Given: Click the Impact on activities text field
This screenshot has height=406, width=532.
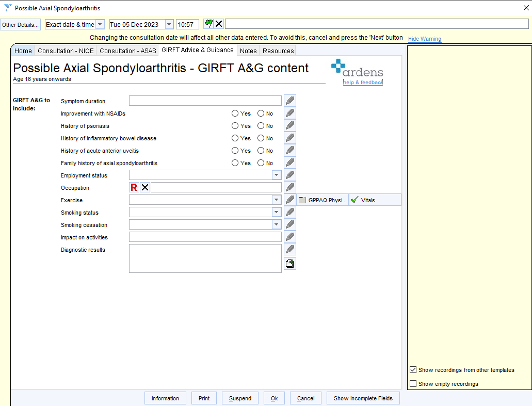Looking at the screenshot, I should [x=205, y=237].
